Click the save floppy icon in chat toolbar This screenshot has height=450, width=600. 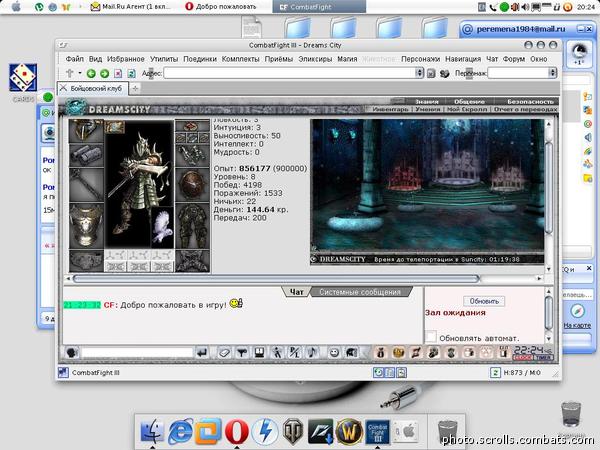pos(259,352)
